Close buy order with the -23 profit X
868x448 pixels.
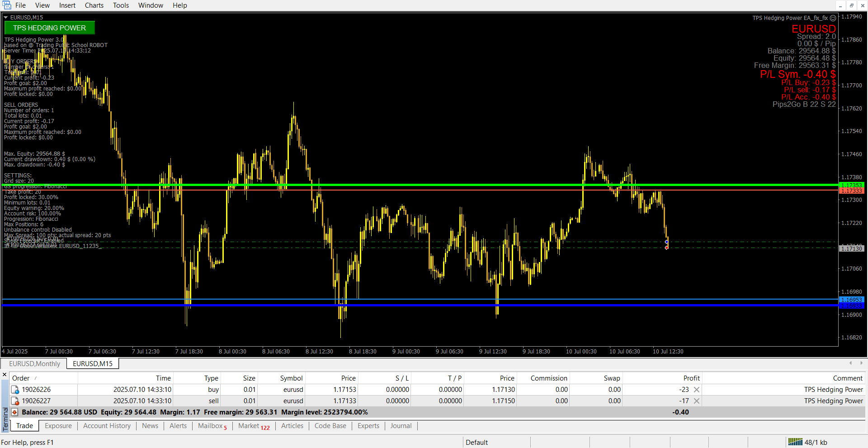pyautogui.click(x=697, y=390)
